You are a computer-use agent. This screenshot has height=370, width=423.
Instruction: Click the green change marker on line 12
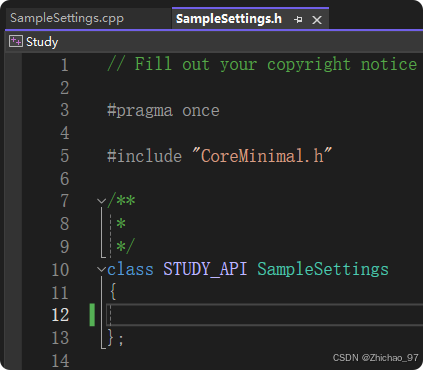coord(92,315)
